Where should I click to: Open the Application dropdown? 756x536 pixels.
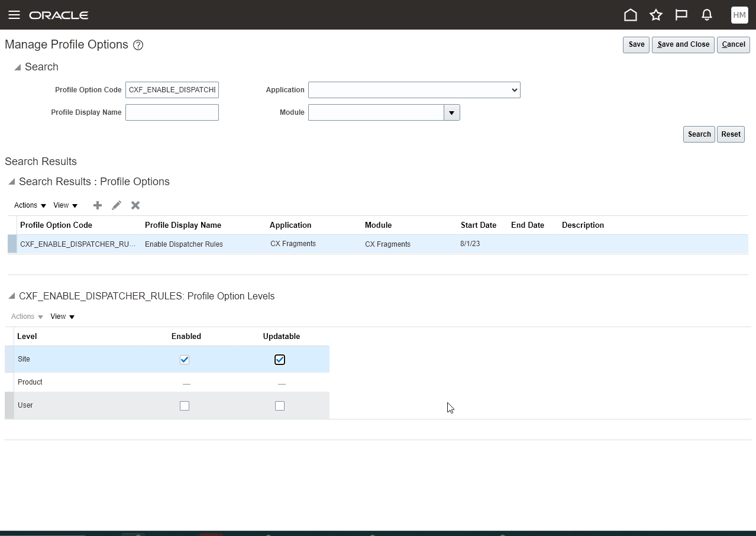(x=414, y=90)
